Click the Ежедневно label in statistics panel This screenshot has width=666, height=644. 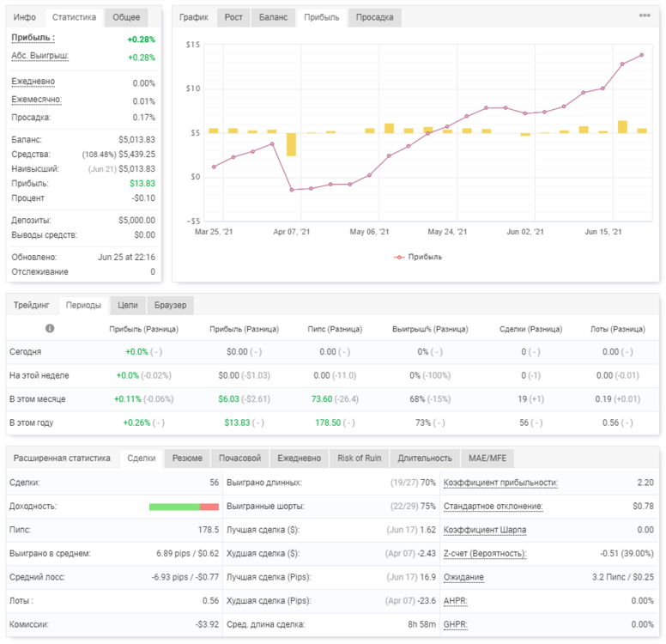33,82
